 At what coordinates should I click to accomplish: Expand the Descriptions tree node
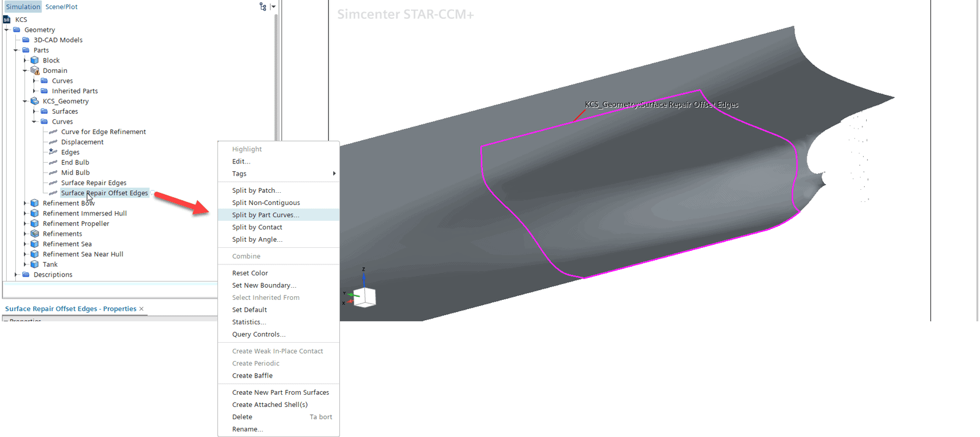pyautogui.click(x=16, y=274)
